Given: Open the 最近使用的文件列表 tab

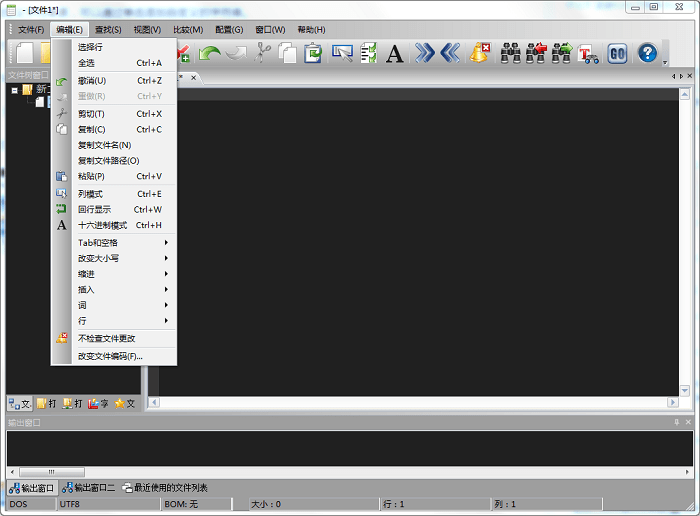Looking at the screenshot, I should 165,487.
